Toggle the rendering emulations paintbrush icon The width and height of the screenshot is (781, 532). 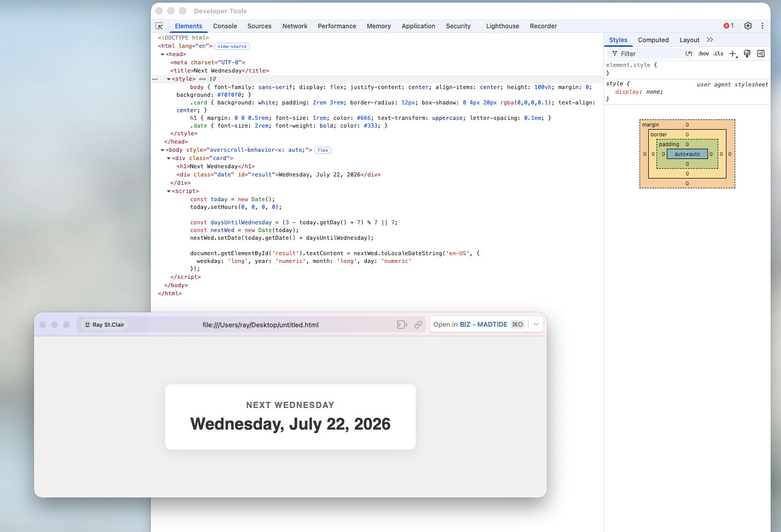click(747, 54)
